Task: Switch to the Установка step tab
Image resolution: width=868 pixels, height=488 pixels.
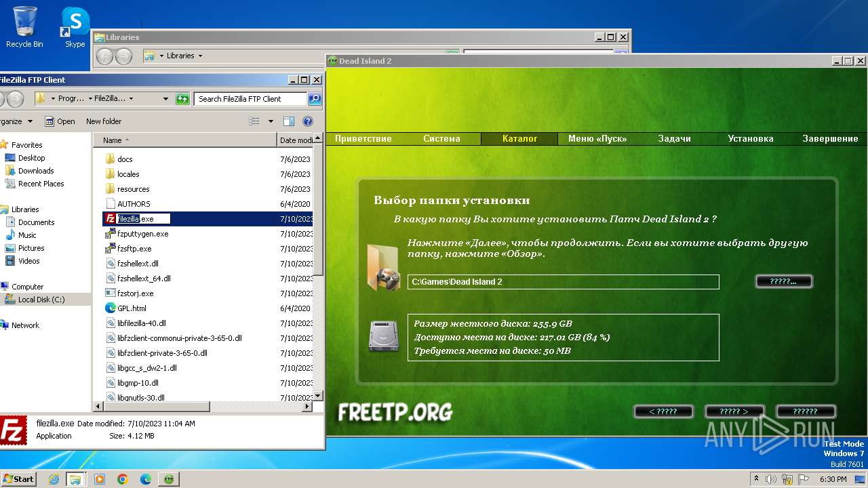Action: pos(751,139)
